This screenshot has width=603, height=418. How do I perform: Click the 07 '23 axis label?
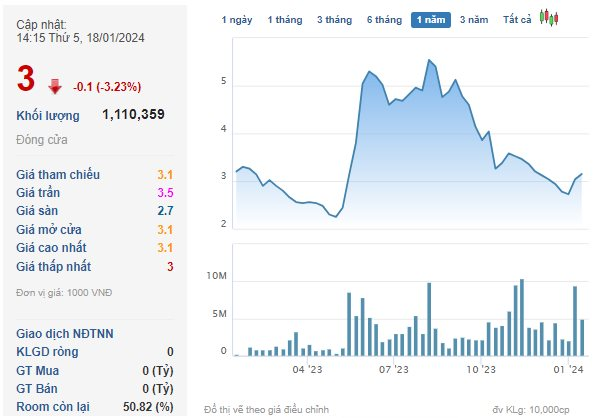coord(395,370)
